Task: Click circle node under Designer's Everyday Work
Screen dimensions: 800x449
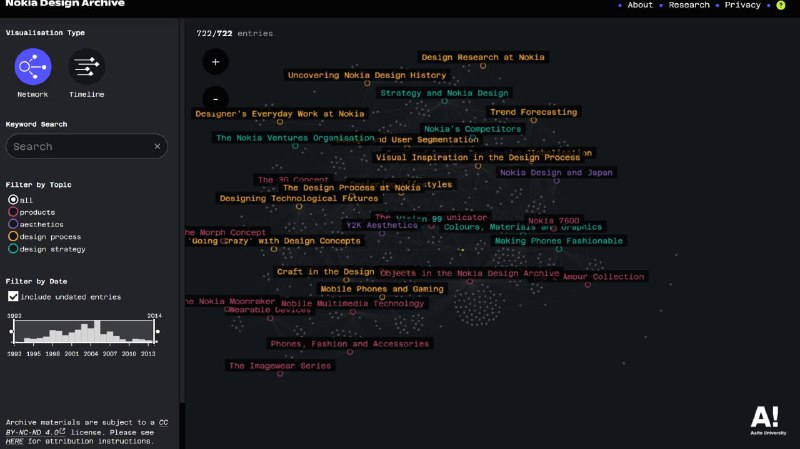Action: 280,122
